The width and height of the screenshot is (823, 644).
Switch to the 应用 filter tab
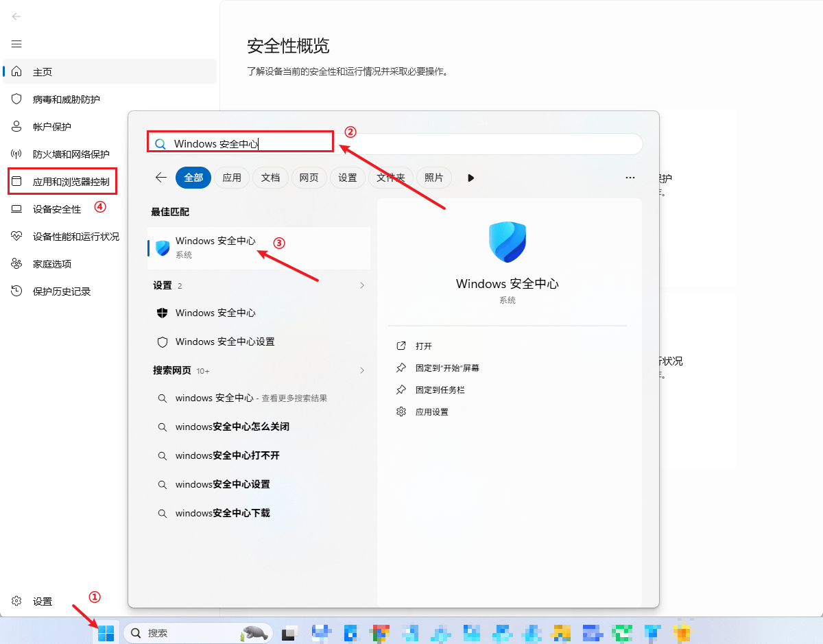click(x=232, y=178)
